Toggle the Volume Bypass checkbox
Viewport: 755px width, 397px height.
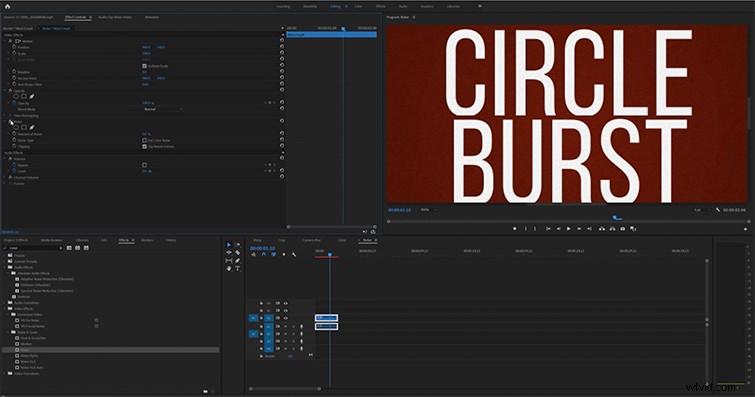[x=144, y=165]
